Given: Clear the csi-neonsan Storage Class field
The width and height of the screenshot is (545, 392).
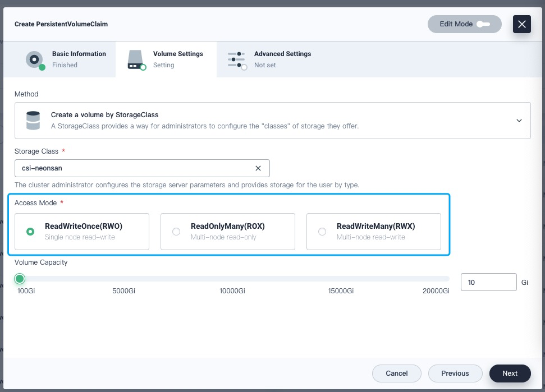Looking at the screenshot, I should click(258, 168).
